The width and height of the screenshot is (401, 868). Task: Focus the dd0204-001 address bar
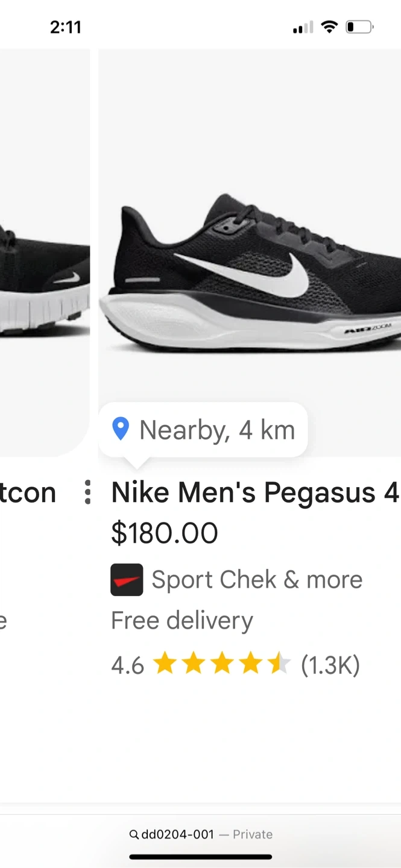[x=177, y=834]
